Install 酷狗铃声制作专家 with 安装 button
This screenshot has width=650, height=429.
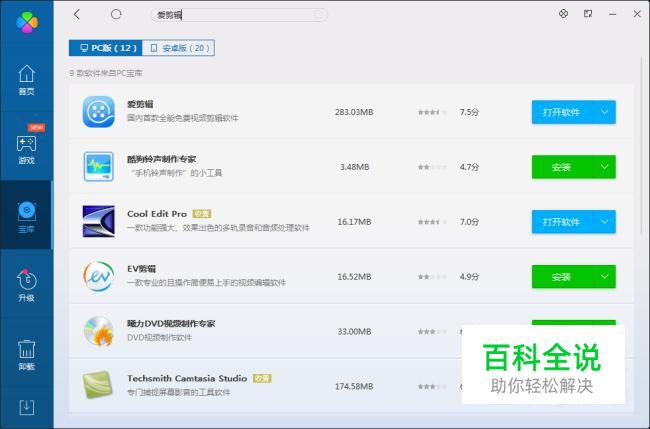click(563, 167)
